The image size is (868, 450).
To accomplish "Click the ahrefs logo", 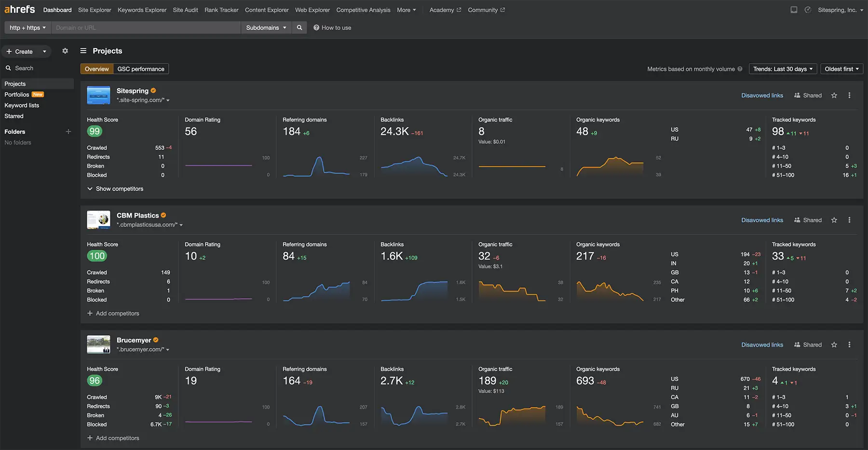I will point(20,10).
